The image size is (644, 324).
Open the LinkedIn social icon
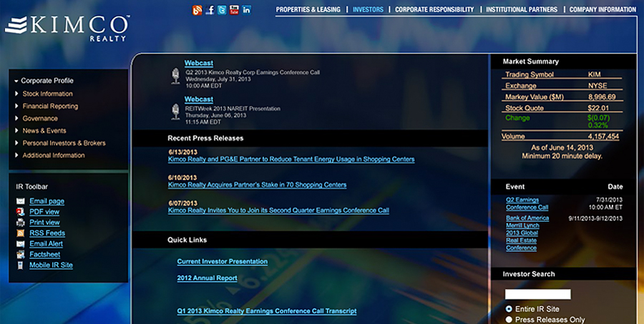tap(246, 10)
